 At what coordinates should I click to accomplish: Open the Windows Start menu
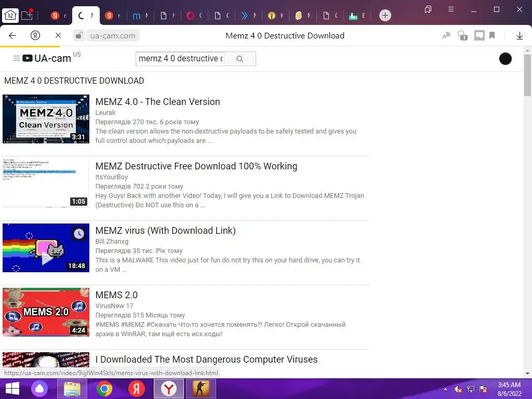click(12, 389)
